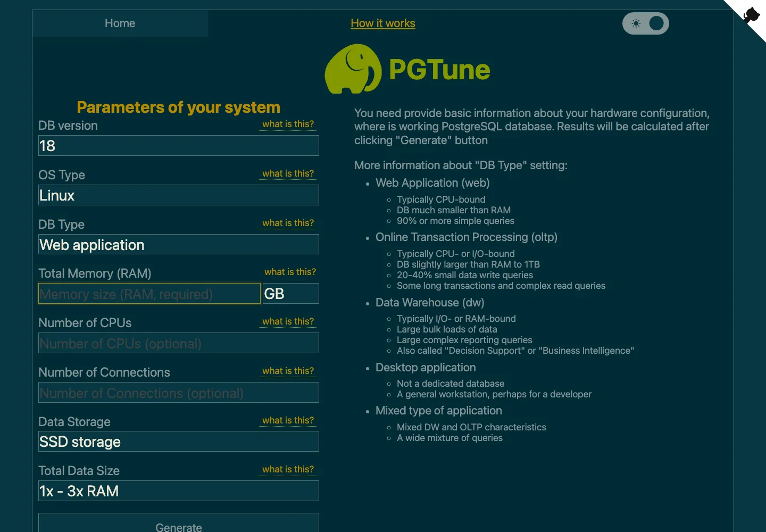Open 'what is this?' for Number of CPUs
The image size is (766, 532).
[288, 321]
